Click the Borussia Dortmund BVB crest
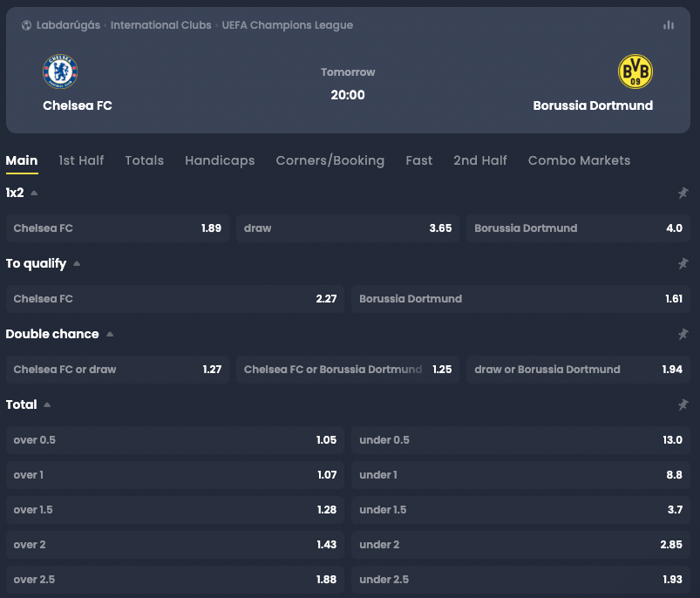The height and width of the screenshot is (598, 700). point(635,71)
